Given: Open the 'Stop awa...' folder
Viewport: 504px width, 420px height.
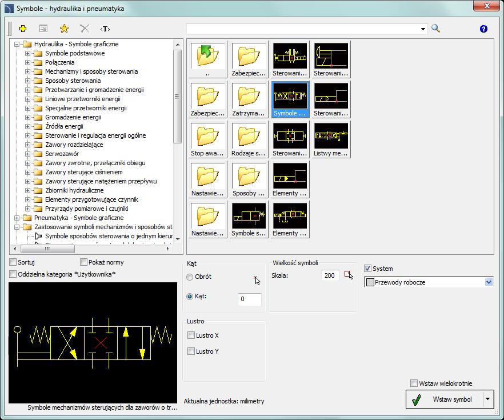Looking at the screenshot, I should coord(207,139).
